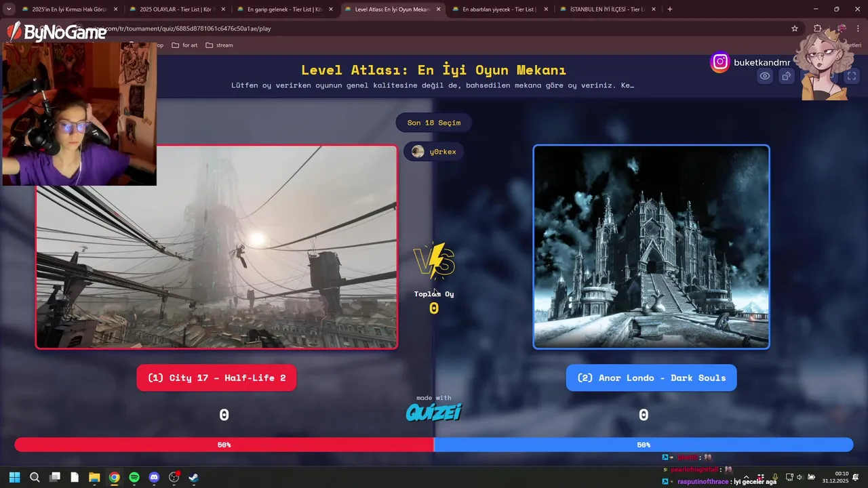Click the 'Son 18 Seçim' badge

click(x=434, y=123)
